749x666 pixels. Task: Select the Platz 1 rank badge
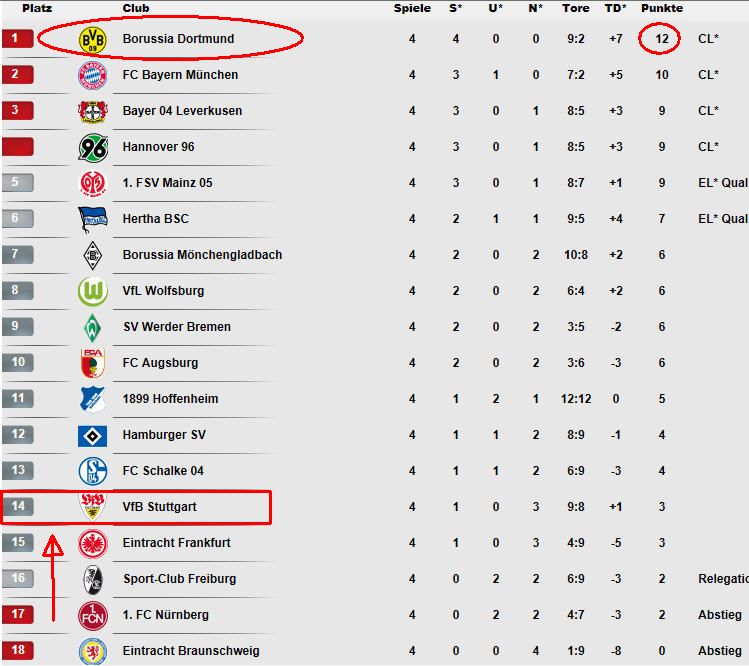click(x=17, y=39)
